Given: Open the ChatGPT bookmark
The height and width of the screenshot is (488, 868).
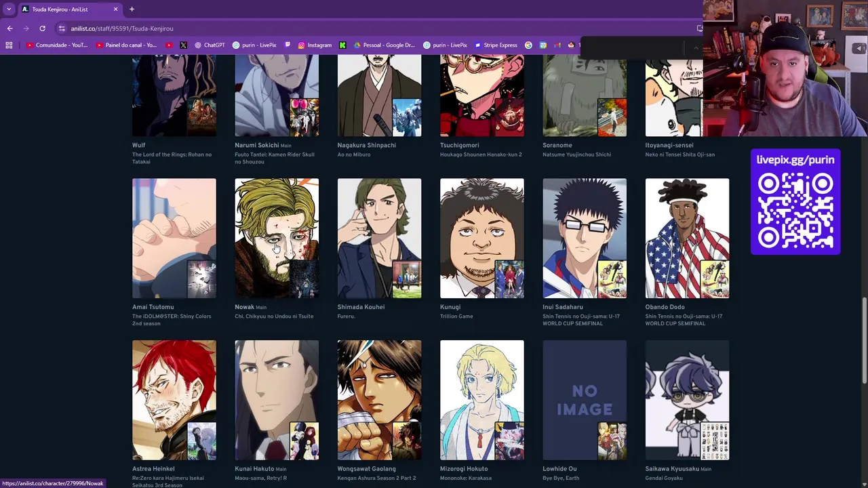Looking at the screenshot, I should (x=210, y=45).
